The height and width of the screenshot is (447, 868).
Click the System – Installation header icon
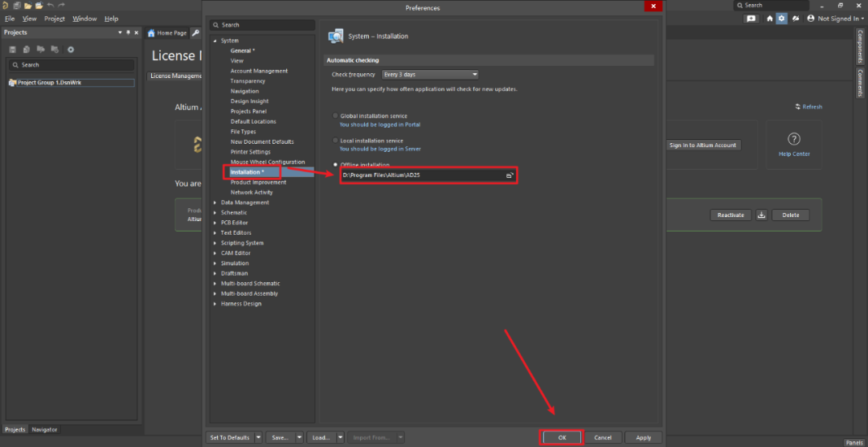click(335, 36)
